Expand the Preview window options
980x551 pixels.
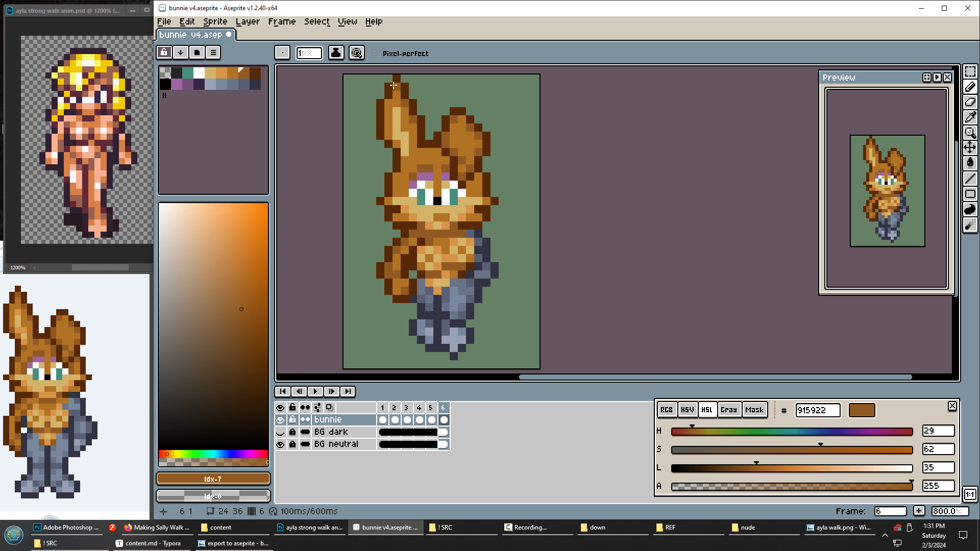(926, 78)
